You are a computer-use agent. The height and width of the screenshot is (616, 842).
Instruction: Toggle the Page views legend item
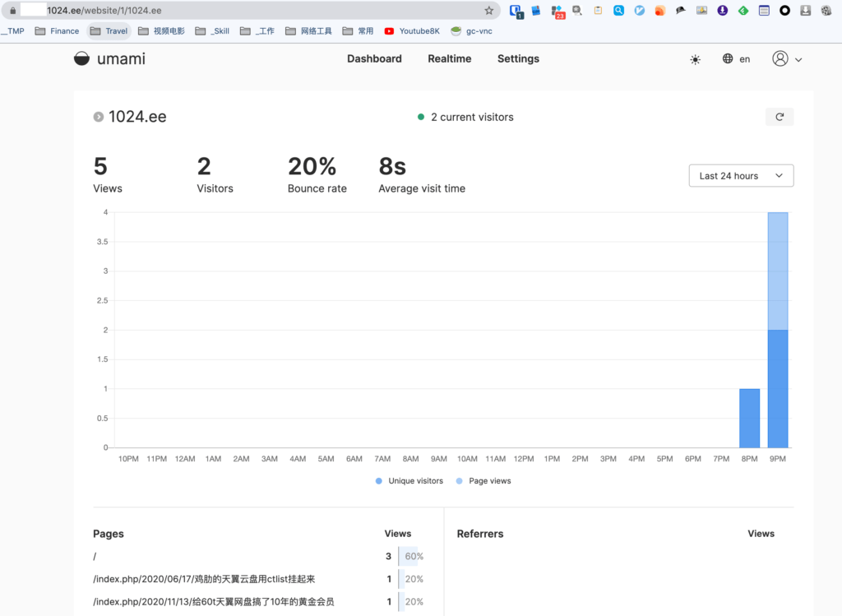click(x=483, y=480)
